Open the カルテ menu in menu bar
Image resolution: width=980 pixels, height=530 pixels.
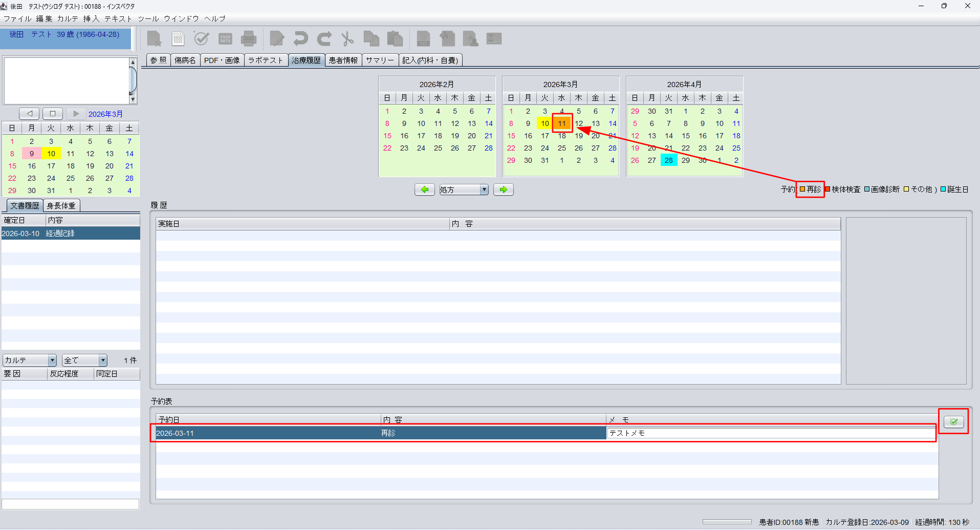(x=68, y=19)
